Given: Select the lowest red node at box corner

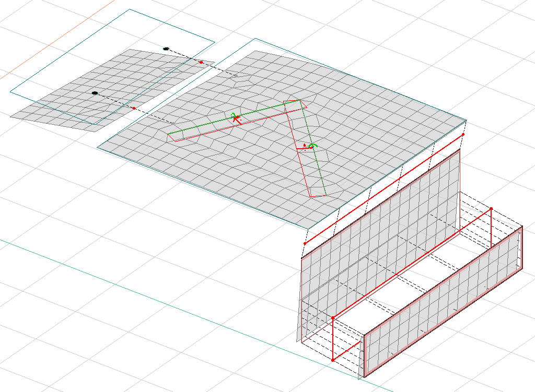Looking at the screenshot, I should tap(333, 360).
